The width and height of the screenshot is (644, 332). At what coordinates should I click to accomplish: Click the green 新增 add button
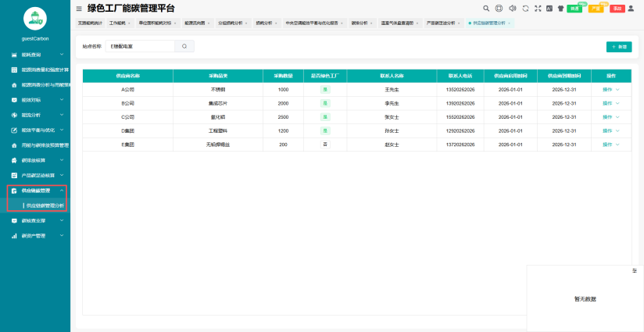(619, 47)
